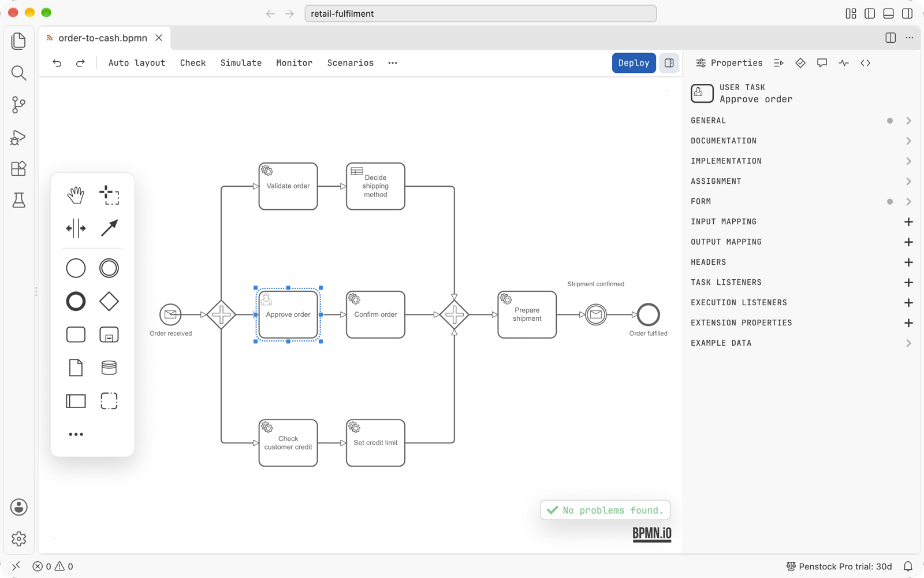This screenshot has width=924, height=578.
Task: Toggle the properties panel visibility
Action: 669,63
